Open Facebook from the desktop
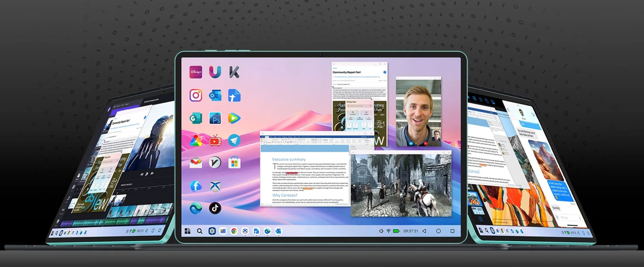This screenshot has width=644, height=267. pyautogui.click(x=196, y=186)
